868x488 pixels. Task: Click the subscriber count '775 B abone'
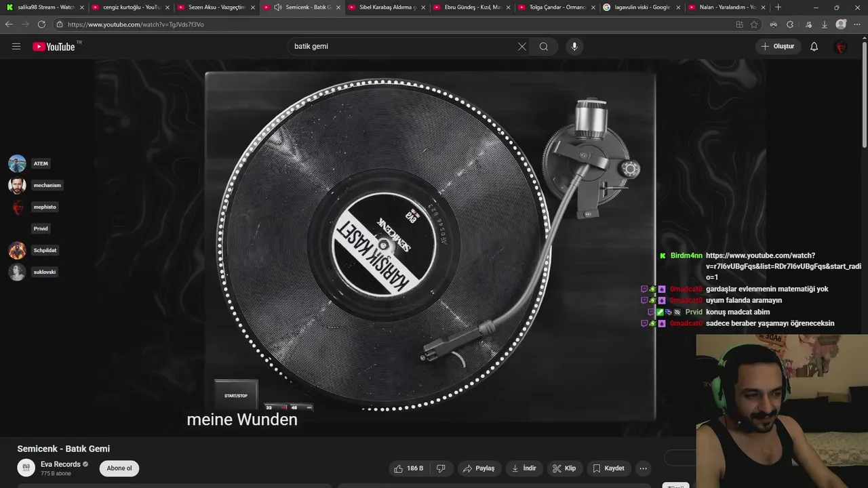click(x=55, y=473)
